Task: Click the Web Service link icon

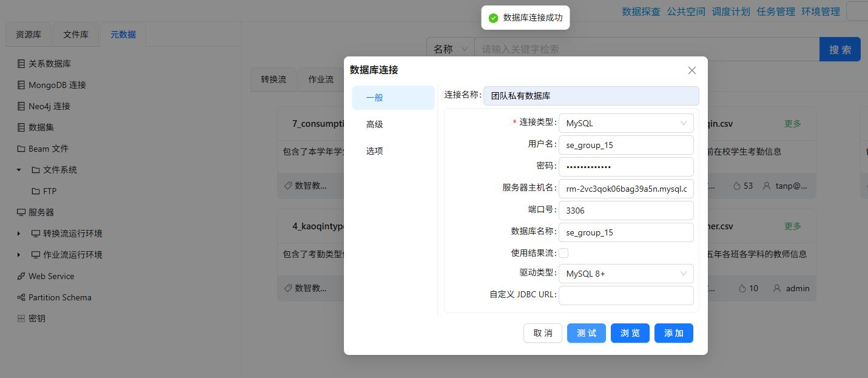Action: (x=21, y=276)
